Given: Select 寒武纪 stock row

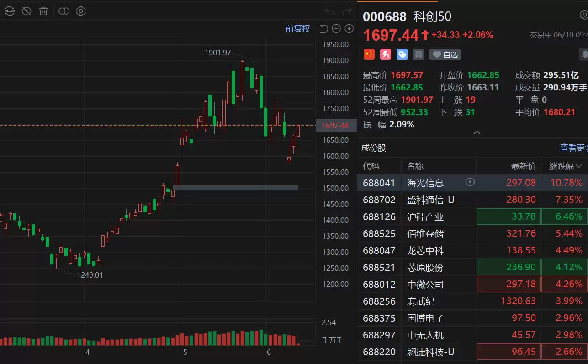Looking at the screenshot, I should pos(472,301).
